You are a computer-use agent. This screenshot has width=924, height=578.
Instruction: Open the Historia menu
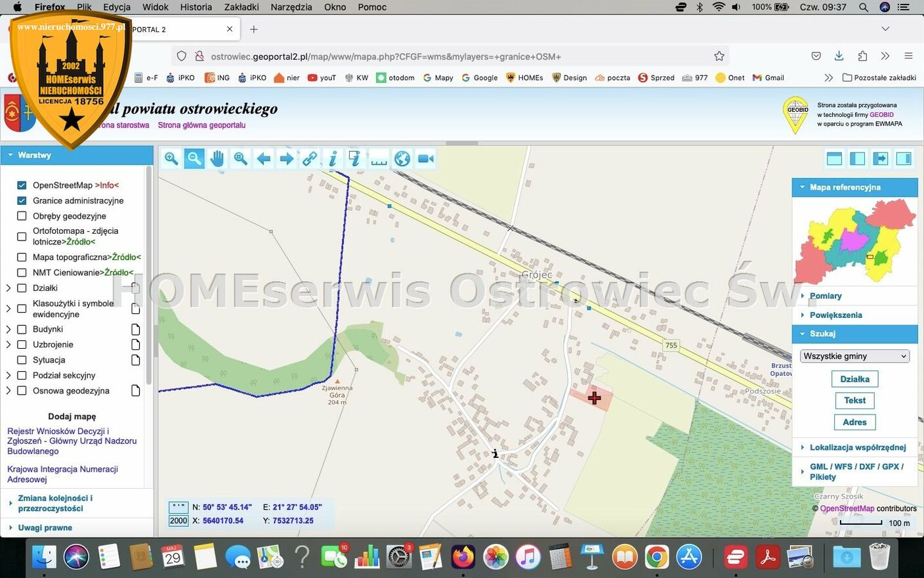pyautogui.click(x=196, y=7)
